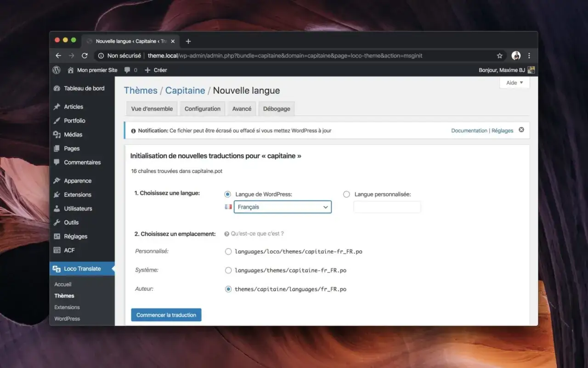Click Capitaine breadcrumb link
588x368 pixels.
coord(185,91)
